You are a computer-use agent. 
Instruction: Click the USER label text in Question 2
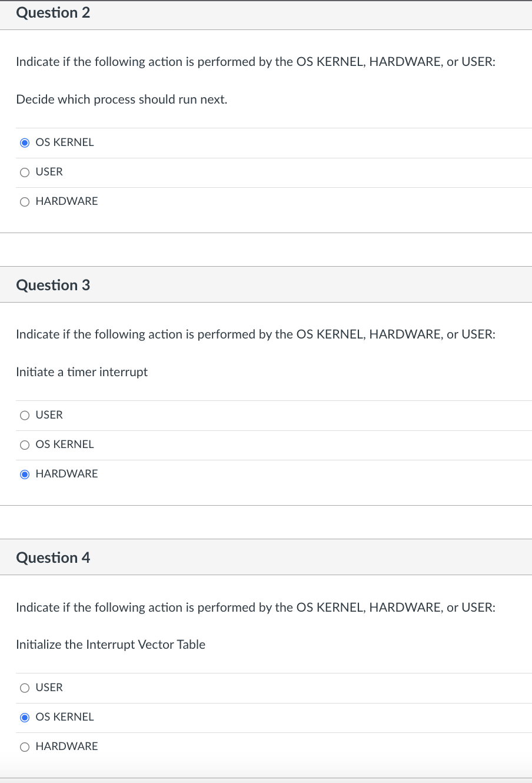tap(49, 172)
